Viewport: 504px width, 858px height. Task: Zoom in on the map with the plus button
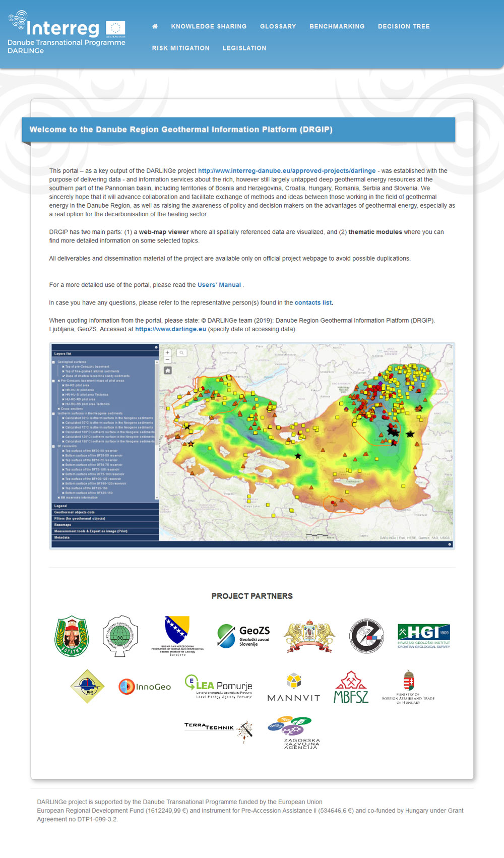[x=168, y=353]
